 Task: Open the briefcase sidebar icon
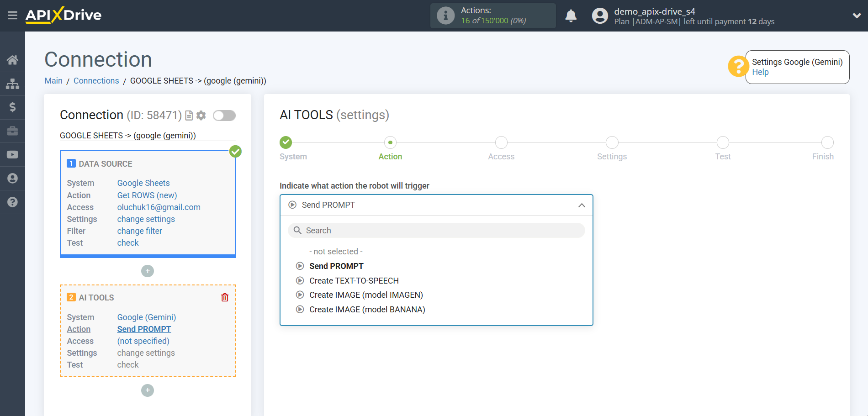(12, 131)
